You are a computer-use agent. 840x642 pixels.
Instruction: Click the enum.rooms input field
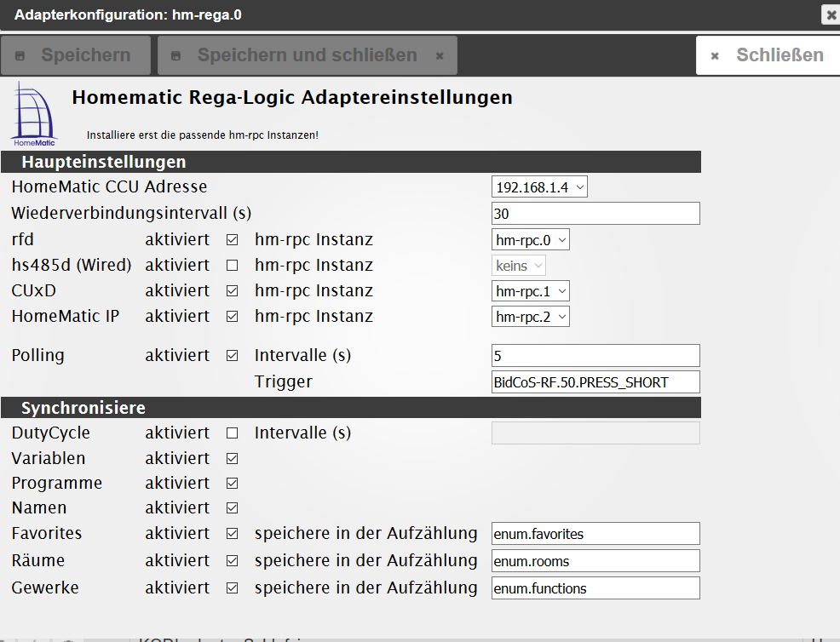click(595, 561)
